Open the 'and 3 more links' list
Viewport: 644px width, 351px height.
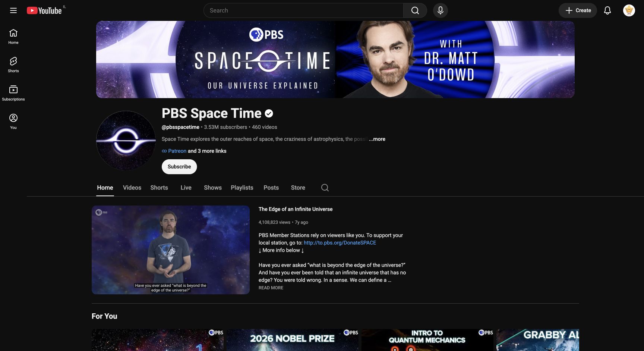pyautogui.click(x=207, y=151)
